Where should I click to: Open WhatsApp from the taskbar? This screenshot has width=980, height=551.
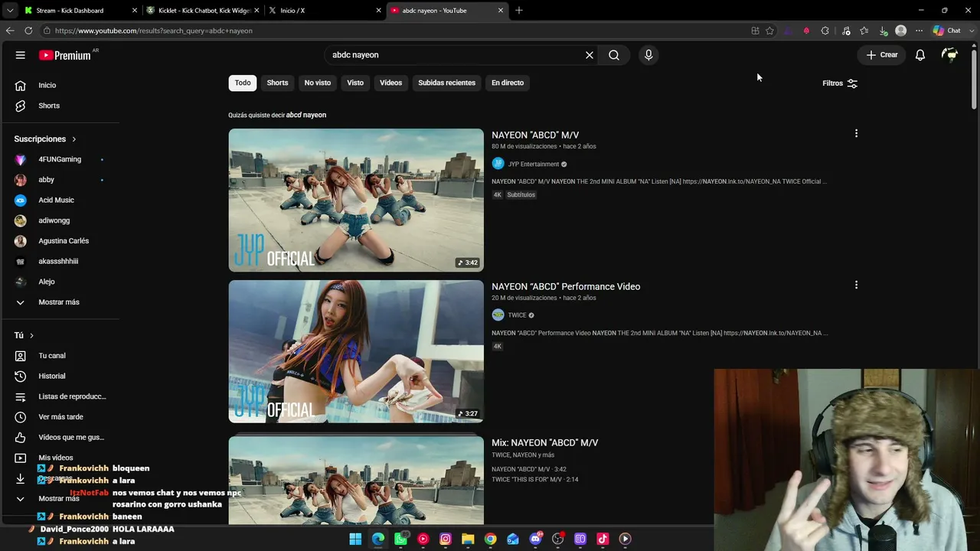pyautogui.click(x=400, y=539)
